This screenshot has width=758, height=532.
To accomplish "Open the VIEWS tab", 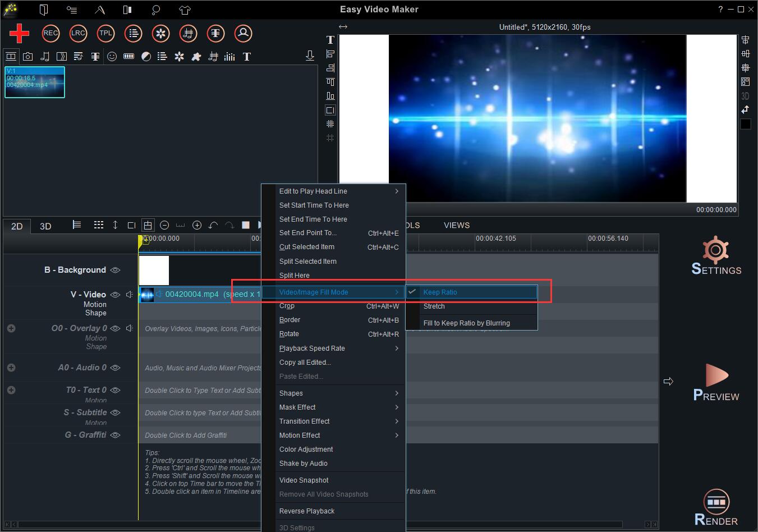I will [457, 225].
